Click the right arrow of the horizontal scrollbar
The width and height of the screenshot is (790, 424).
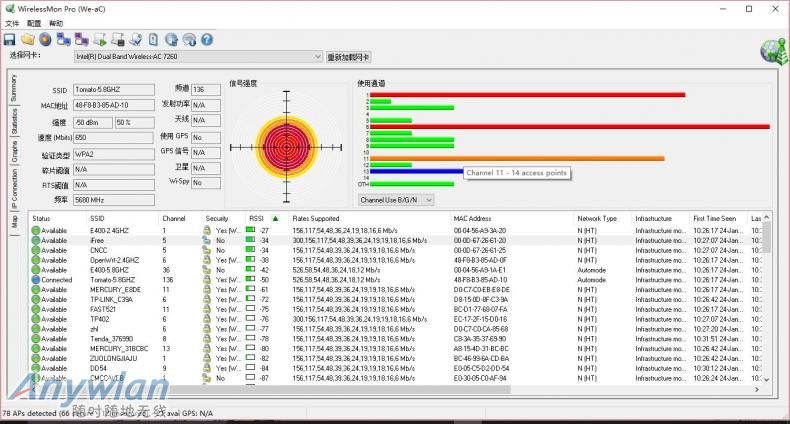[x=757, y=389]
